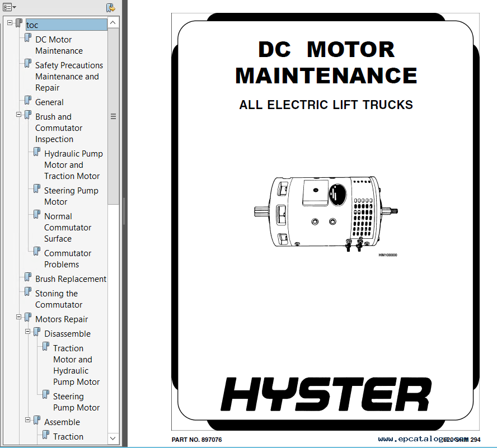The width and height of the screenshot is (497, 448).
Task: Click the DC Motor Maintenance bookmark icon
Action: [28, 38]
